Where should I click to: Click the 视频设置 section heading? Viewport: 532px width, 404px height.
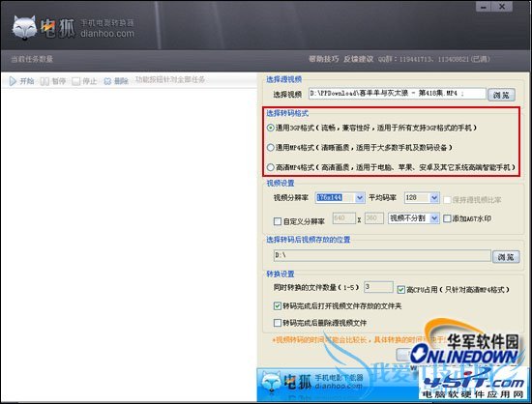pos(281,184)
